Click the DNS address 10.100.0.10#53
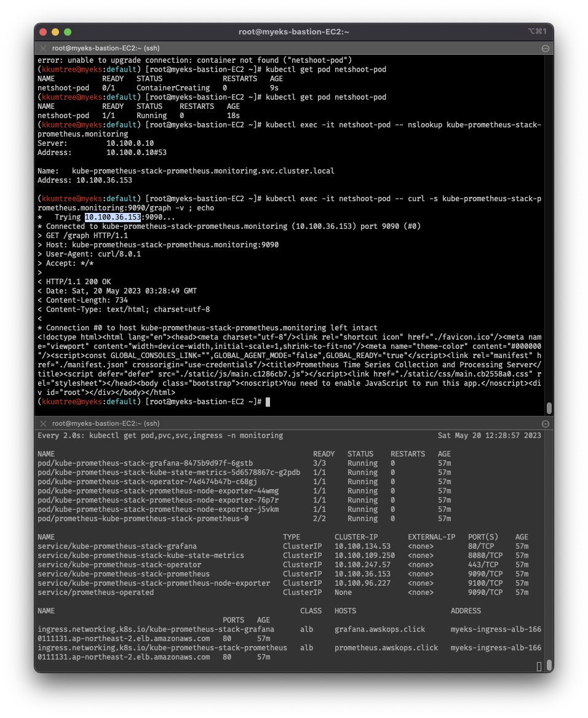This screenshot has width=588, height=718. [137, 153]
